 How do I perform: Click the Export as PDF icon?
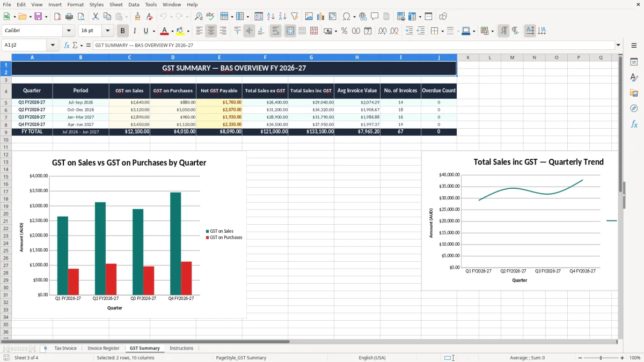pyautogui.click(x=57, y=17)
